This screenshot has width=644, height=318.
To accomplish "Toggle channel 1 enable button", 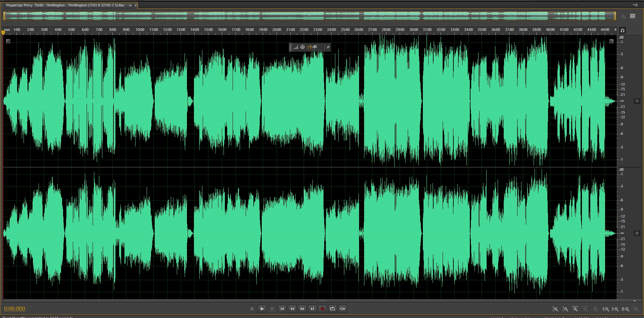I will coord(637,101).
